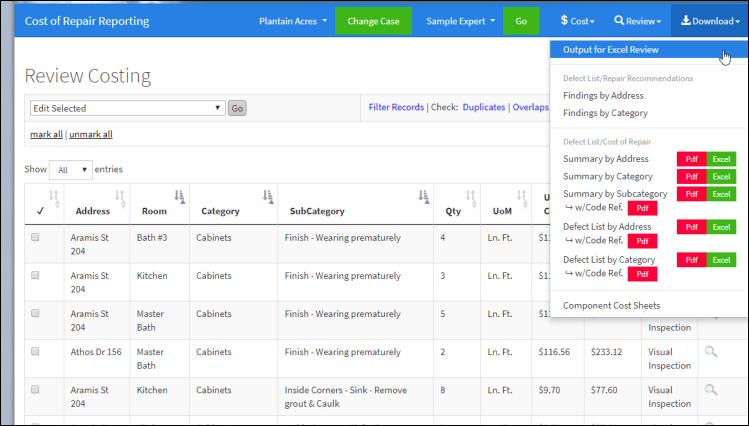Click the green Change Case button

point(373,20)
